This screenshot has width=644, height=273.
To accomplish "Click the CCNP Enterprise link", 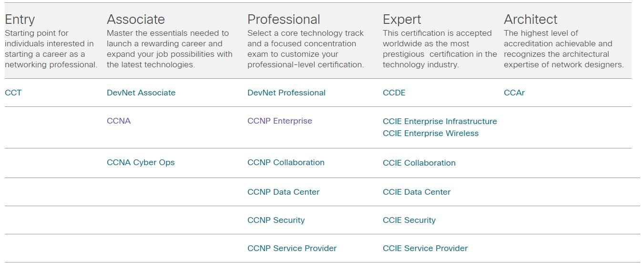I will (x=280, y=121).
